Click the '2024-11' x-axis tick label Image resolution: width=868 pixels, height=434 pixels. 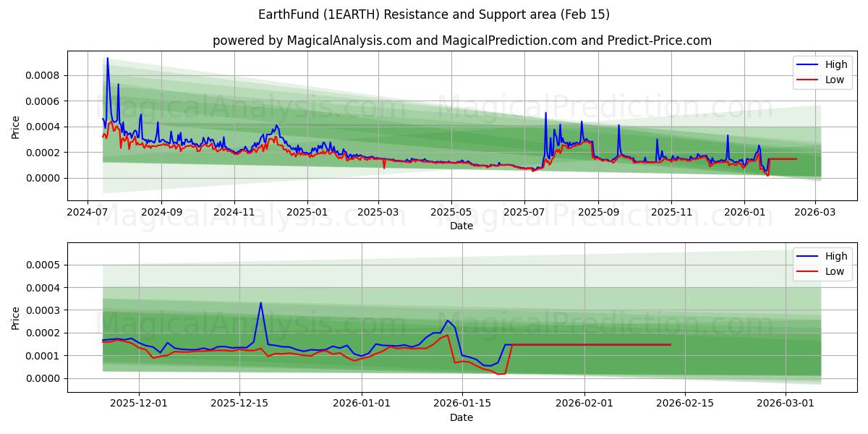(234, 212)
